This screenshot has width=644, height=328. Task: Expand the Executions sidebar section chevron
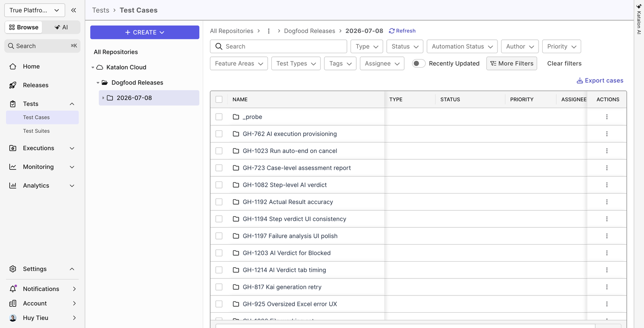tap(72, 148)
